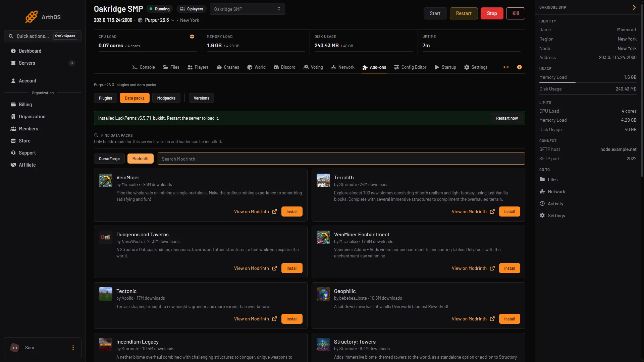Open the Sam user three-dot menu

pyautogui.click(x=73, y=348)
